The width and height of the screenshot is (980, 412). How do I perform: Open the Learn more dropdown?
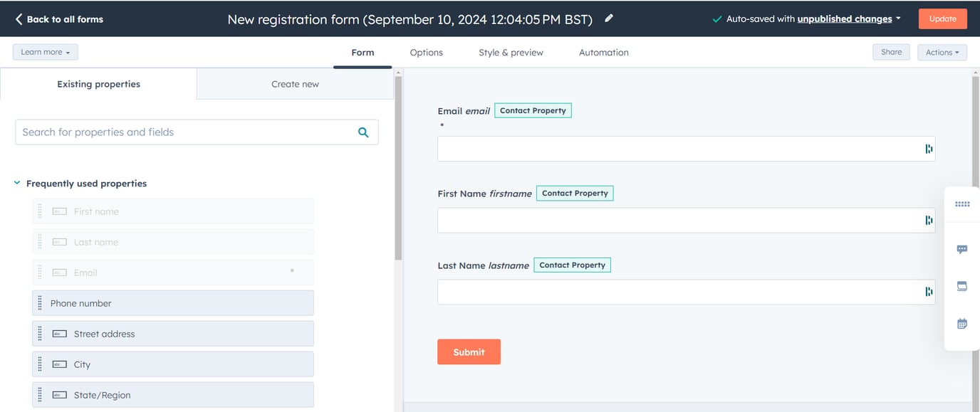pyautogui.click(x=45, y=51)
